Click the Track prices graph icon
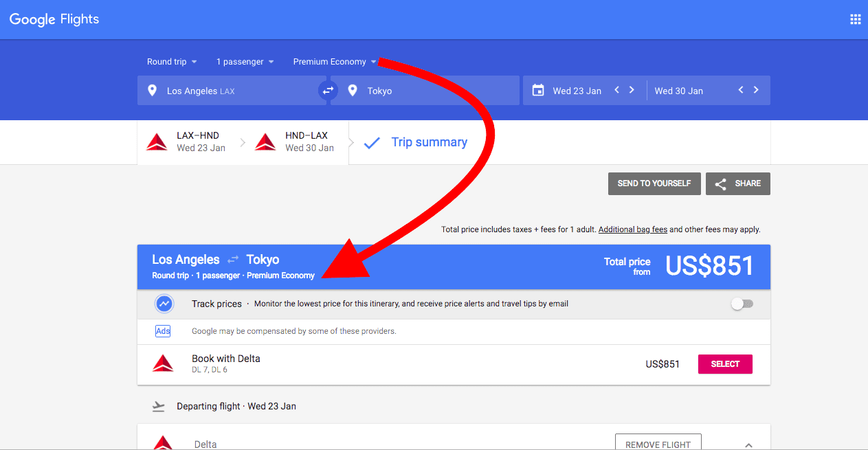The width and height of the screenshot is (868, 450). coord(164,304)
